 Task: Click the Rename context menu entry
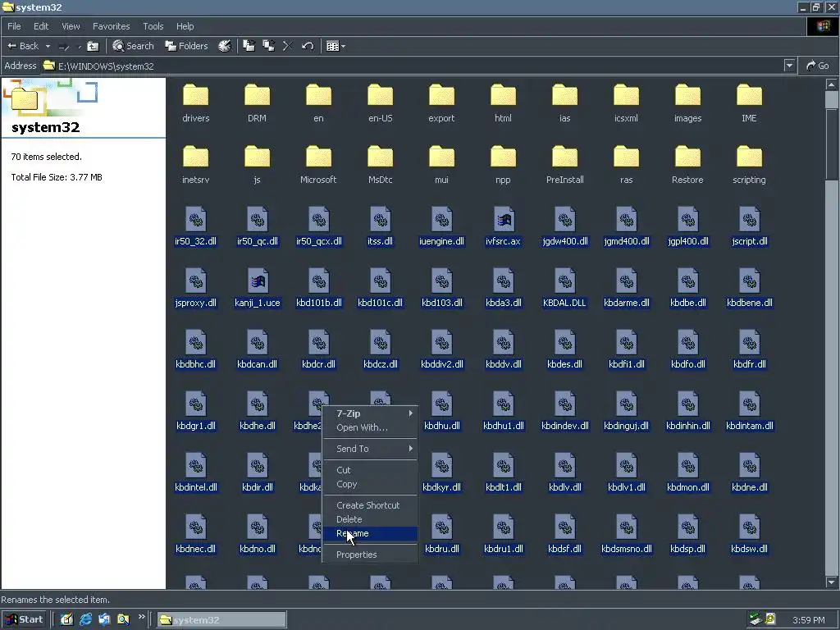(x=370, y=533)
